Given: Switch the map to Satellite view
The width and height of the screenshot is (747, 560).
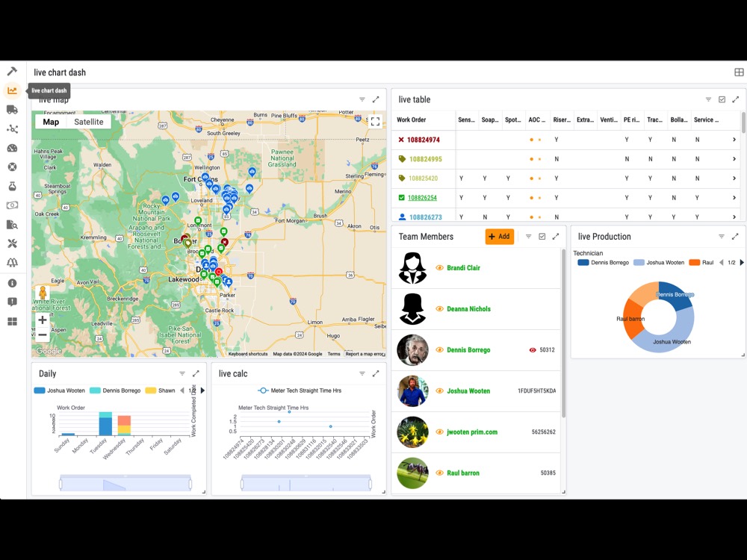Looking at the screenshot, I should 88,122.
